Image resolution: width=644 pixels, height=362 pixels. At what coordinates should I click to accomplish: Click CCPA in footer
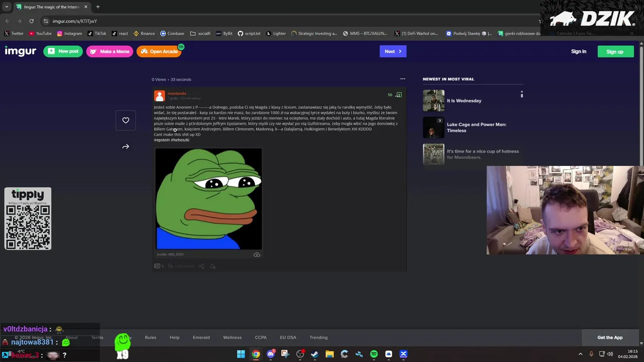[x=261, y=337]
